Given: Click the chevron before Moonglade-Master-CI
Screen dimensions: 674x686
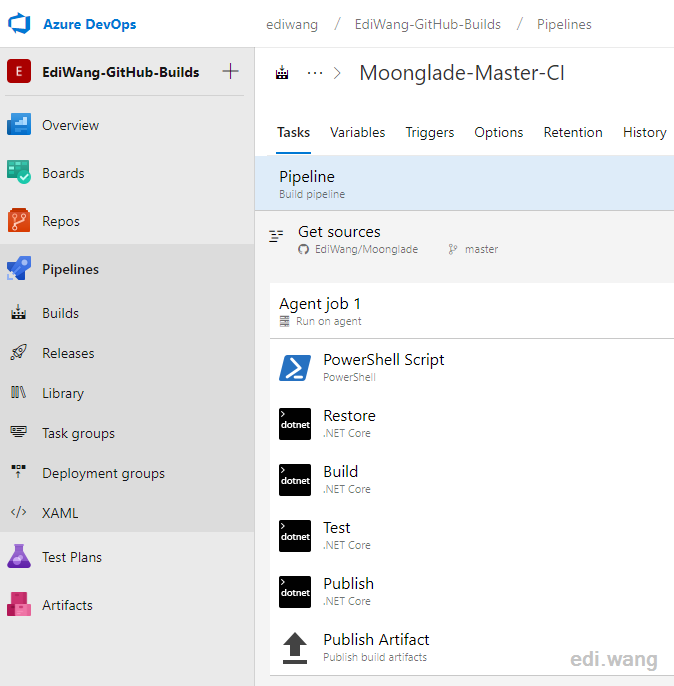Looking at the screenshot, I should click(337, 73).
